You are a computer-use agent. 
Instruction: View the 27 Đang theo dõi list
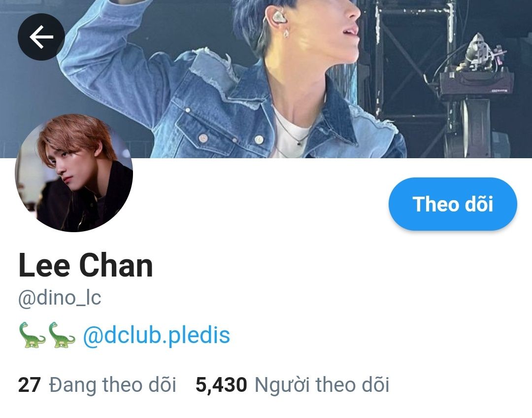97,385
